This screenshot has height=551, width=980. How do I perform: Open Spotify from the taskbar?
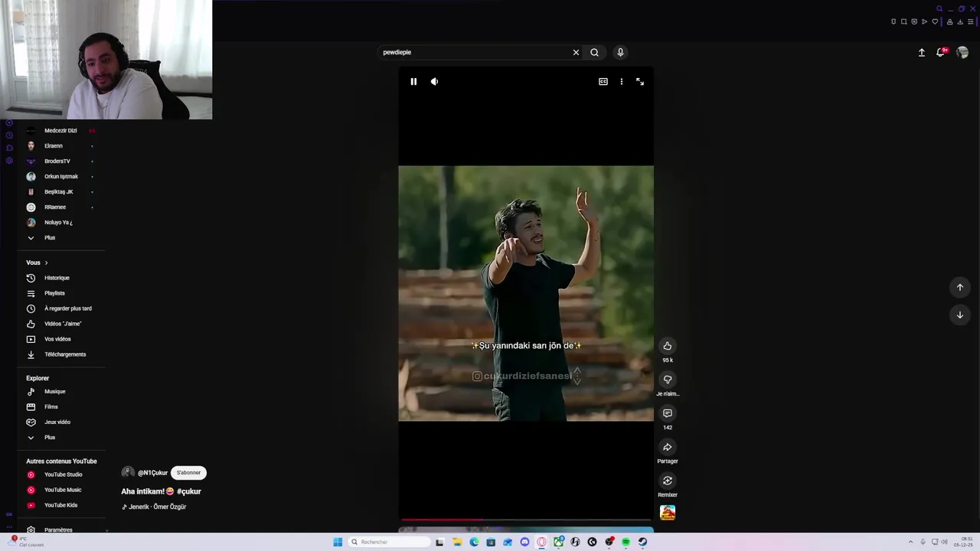pyautogui.click(x=626, y=542)
